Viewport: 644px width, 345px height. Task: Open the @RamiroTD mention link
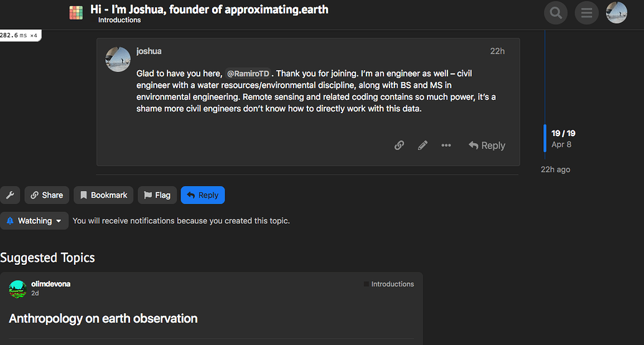coord(249,73)
